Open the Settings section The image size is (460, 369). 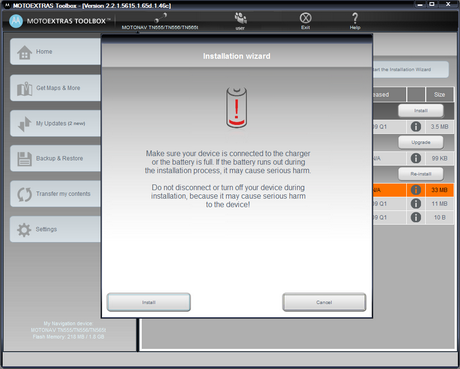[56, 229]
